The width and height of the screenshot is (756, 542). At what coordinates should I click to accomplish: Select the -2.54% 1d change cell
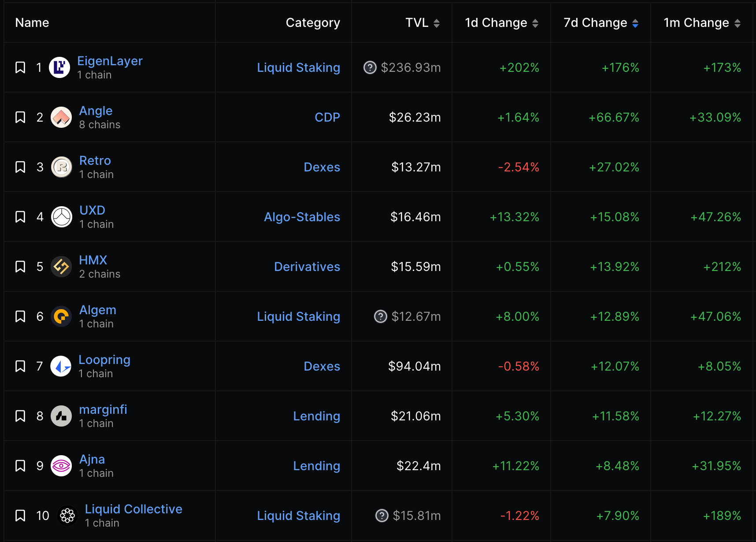519,167
